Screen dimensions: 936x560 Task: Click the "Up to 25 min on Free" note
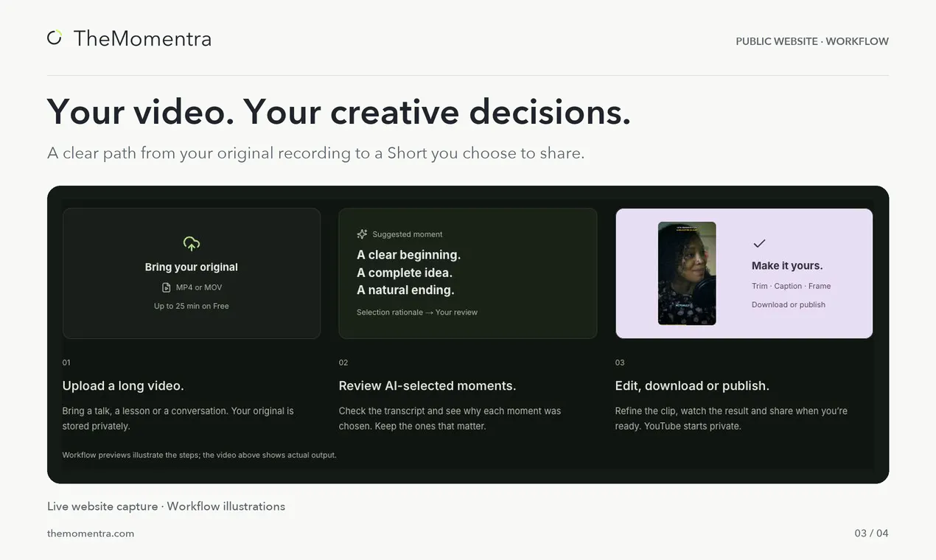point(192,306)
